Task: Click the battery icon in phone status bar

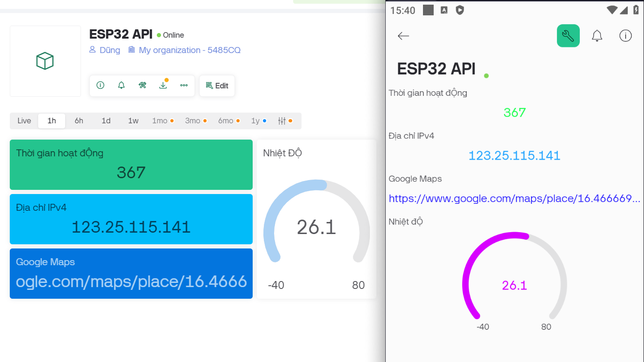Action: (635, 10)
